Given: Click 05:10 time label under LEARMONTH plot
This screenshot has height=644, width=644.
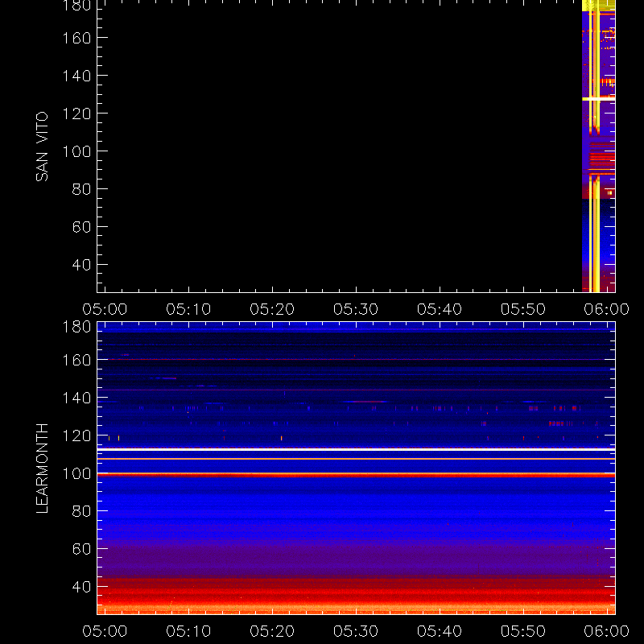Looking at the screenshot, I should 188,631.
